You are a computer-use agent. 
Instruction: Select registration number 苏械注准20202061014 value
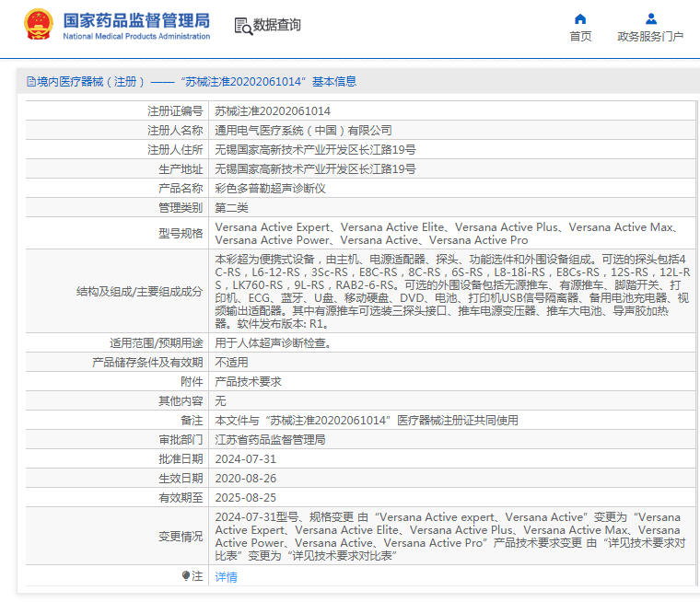point(273,111)
